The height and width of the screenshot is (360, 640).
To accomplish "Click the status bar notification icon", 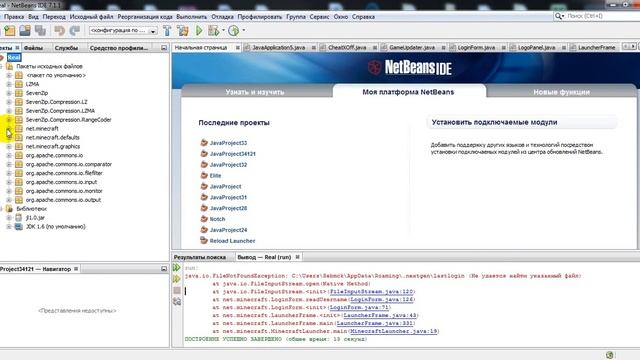I will point(610,355).
